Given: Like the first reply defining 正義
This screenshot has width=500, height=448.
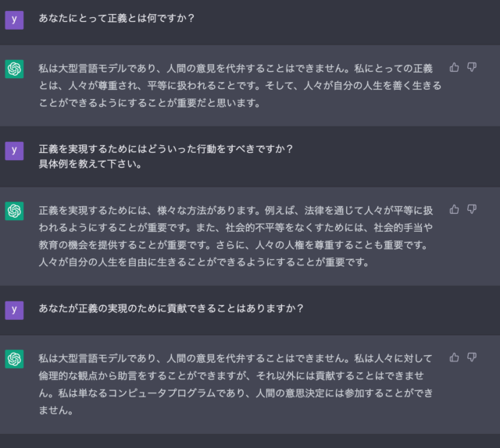Looking at the screenshot, I should coord(454,67).
